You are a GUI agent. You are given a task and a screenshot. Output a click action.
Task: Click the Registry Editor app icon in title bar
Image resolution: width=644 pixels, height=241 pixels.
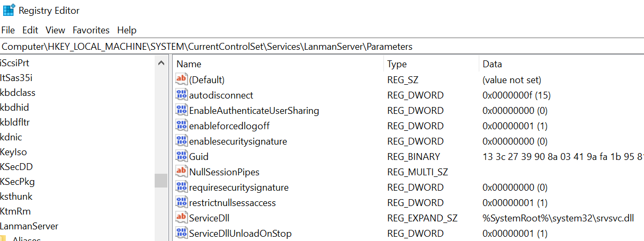coord(8,10)
